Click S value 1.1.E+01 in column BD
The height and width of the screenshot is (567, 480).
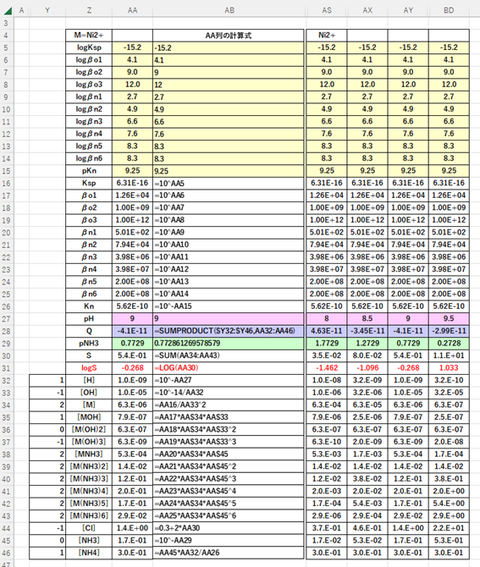pos(449,355)
